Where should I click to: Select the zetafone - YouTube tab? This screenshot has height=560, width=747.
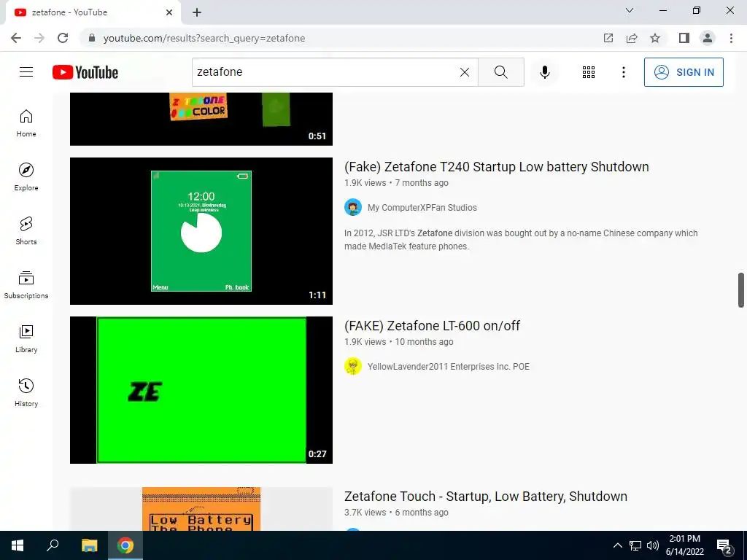point(93,12)
